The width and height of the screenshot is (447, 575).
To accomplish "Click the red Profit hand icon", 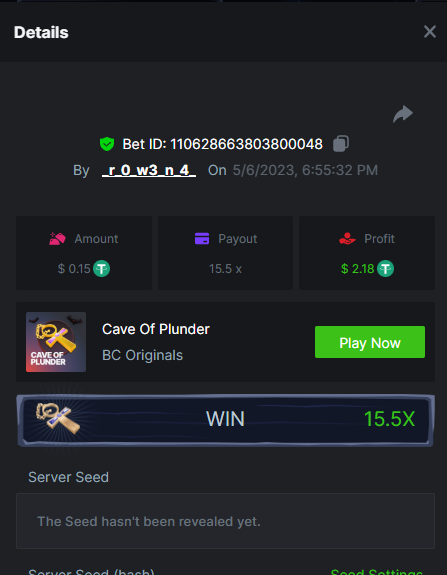I will [x=347, y=239].
